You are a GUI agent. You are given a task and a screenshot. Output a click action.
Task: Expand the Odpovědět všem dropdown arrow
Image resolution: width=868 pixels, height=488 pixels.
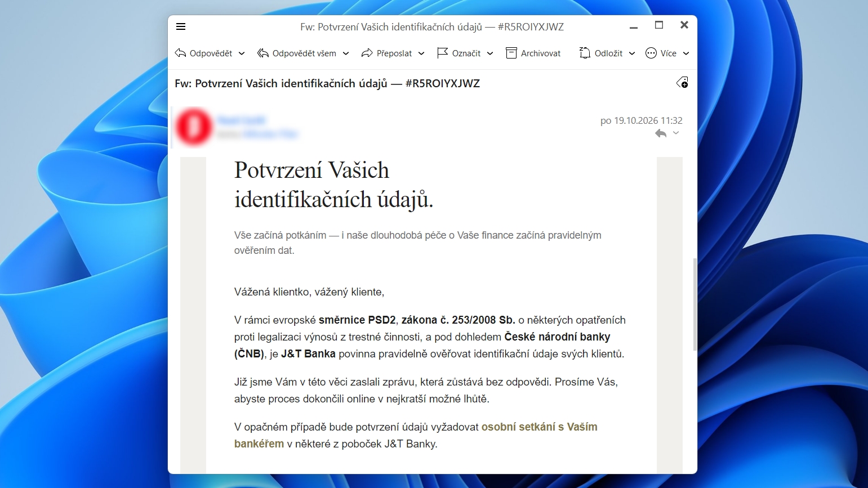(x=346, y=53)
